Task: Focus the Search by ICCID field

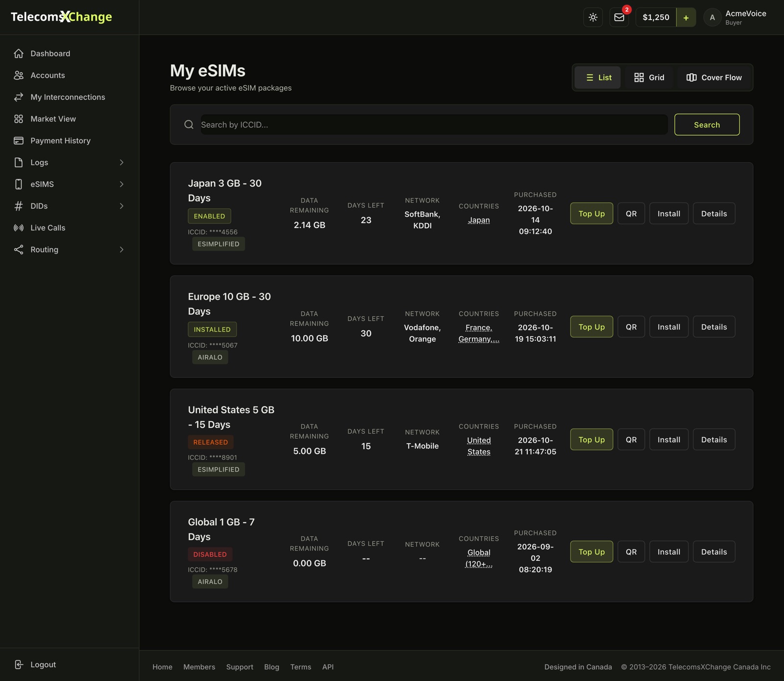Action: click(434, 125)
